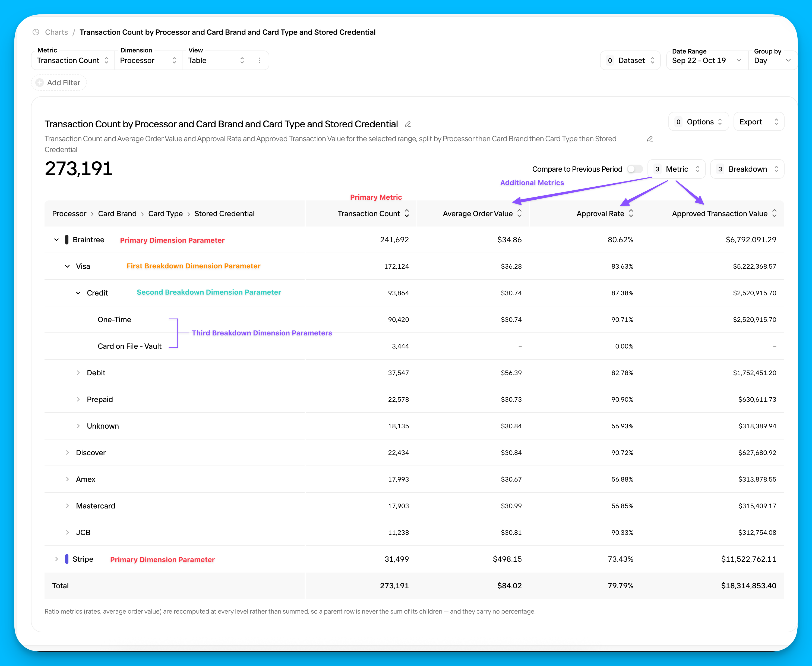The height and width of the screenshot is (666, 812).
Task: Click Stored Credential in the header breadcrumb
Action: (x=224, y=214)
